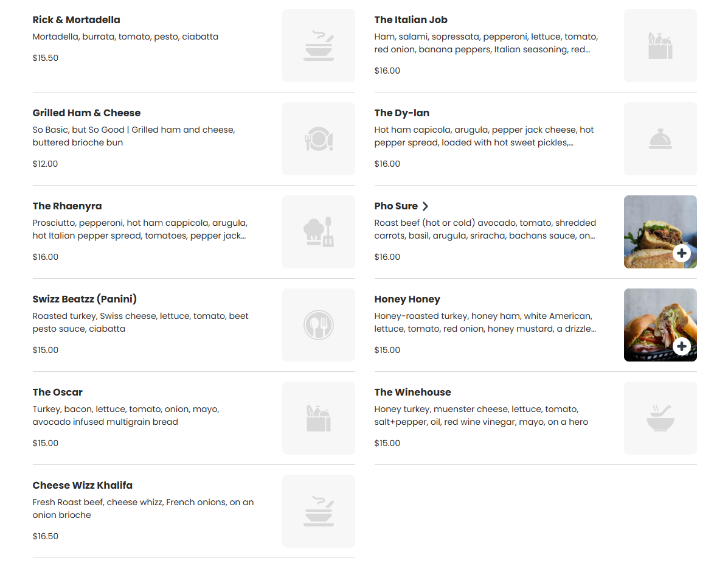Select The Winehouse menu item title

pos(412,392)
